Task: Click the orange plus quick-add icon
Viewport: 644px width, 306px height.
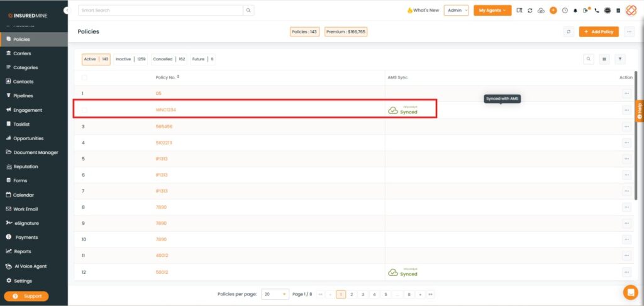Action: [553, 11]
